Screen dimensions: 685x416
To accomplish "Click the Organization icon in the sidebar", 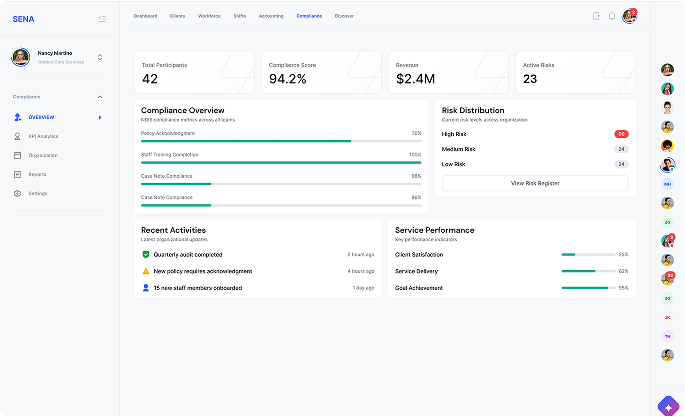I will 18,155.
